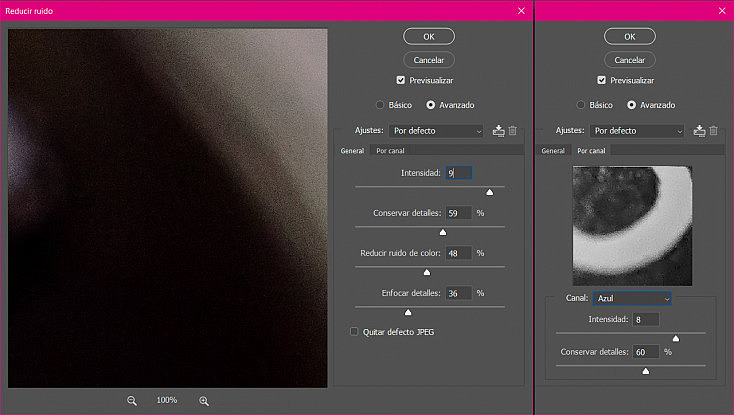
Task: Save settings icon in the right dialog
Action: click(x=699, y=131)
